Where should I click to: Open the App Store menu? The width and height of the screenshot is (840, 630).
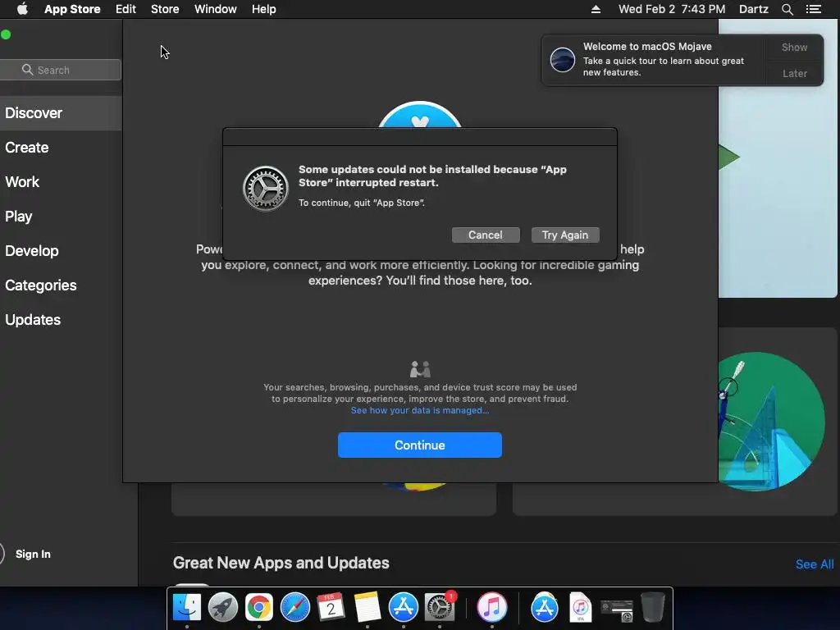72,9
